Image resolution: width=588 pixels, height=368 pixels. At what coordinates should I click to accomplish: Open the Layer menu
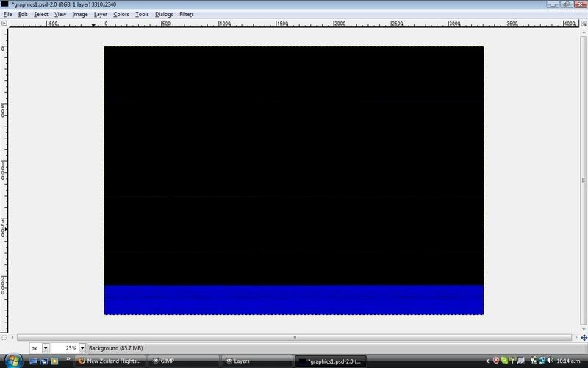point(100,14)
